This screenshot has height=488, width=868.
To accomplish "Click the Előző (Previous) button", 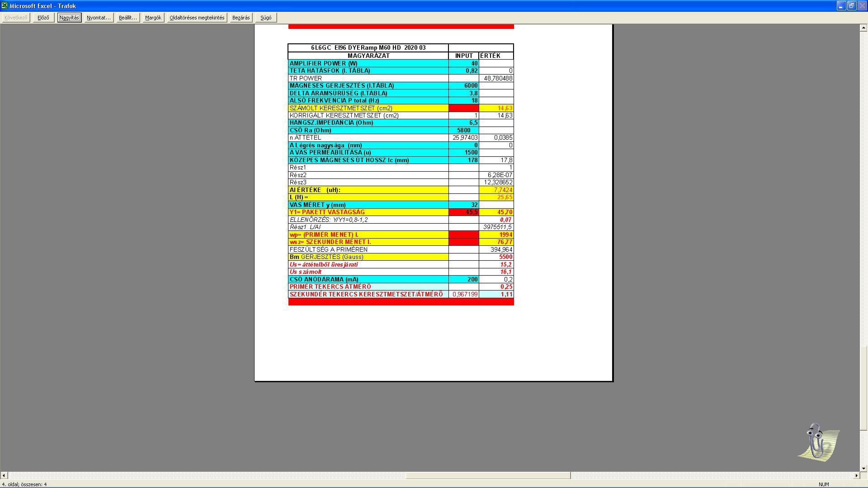I will 43,18.
